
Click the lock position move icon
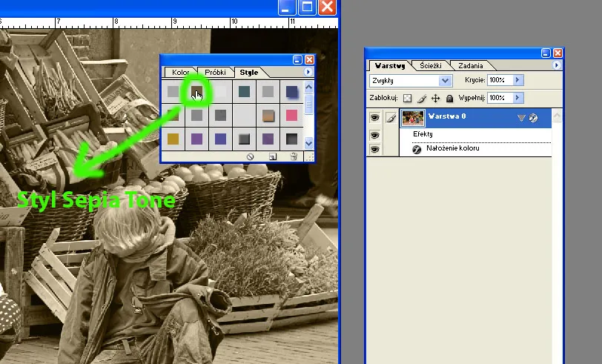(435, 98)
